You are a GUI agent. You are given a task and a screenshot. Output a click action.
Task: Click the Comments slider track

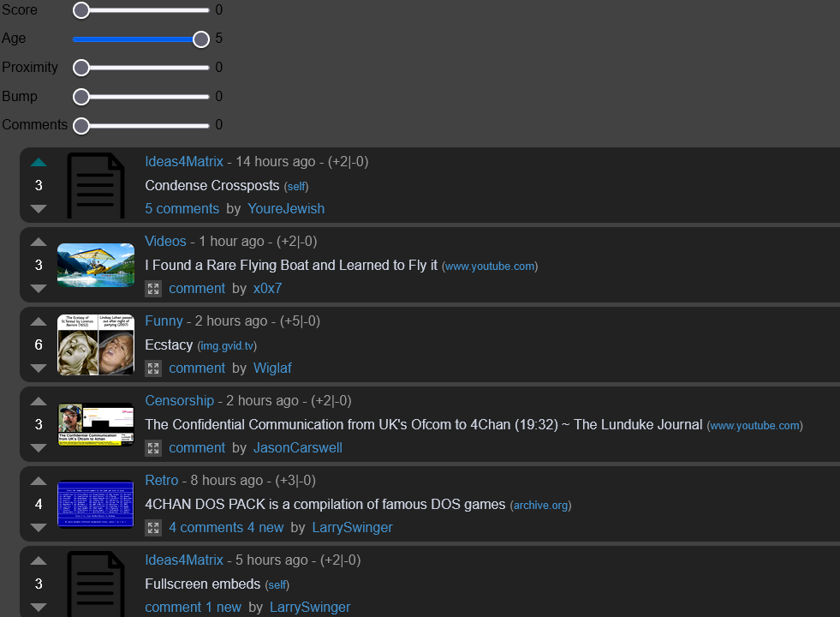coord(146,126)
